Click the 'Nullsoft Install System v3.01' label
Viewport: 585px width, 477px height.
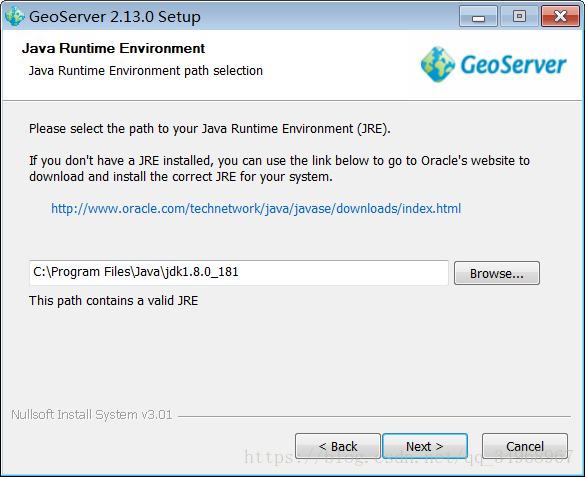tap(92, 415)
